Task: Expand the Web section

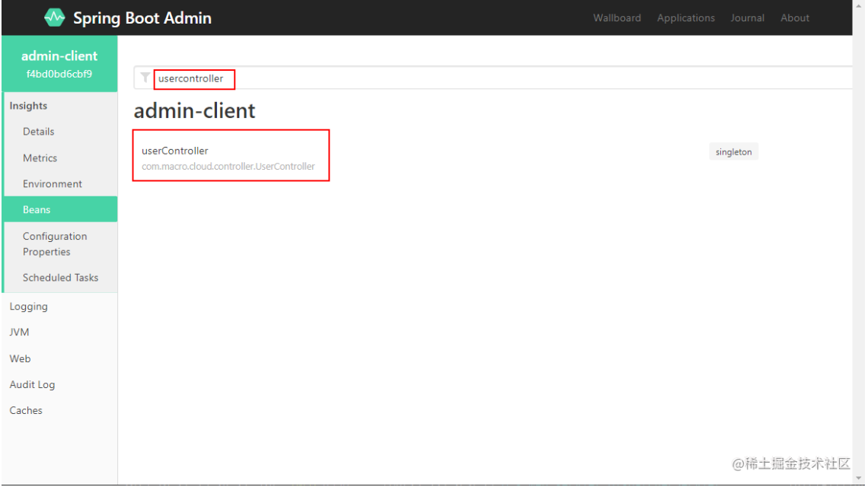Action: 20,358
